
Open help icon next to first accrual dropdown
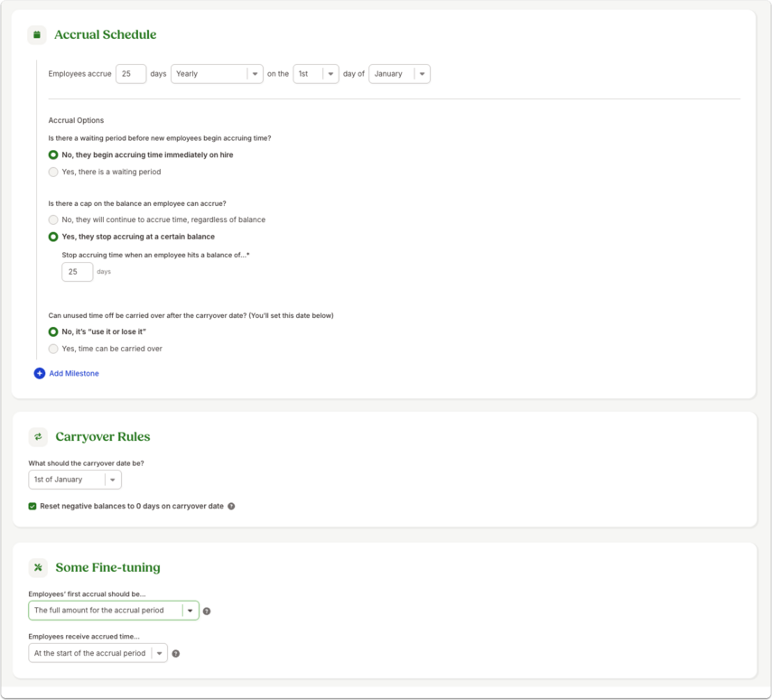[x=207, y=611]
